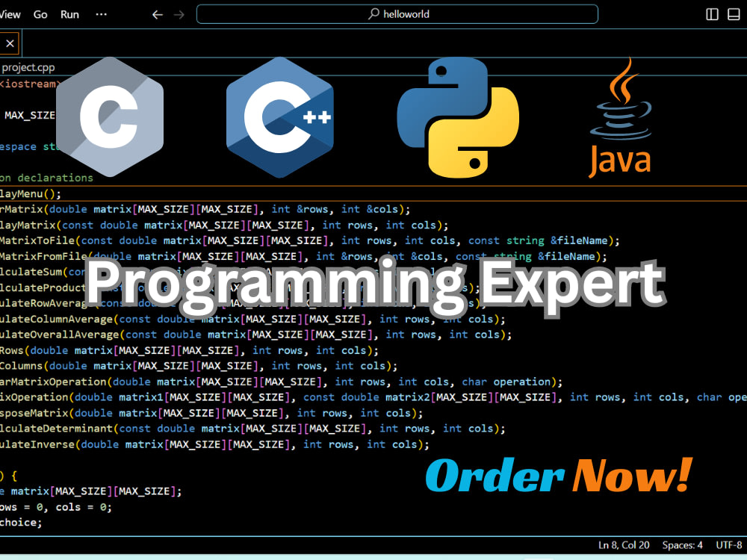This screenshot has width=747, height=560.
Task: Click the gray C language logo
Action: point(110,117)
